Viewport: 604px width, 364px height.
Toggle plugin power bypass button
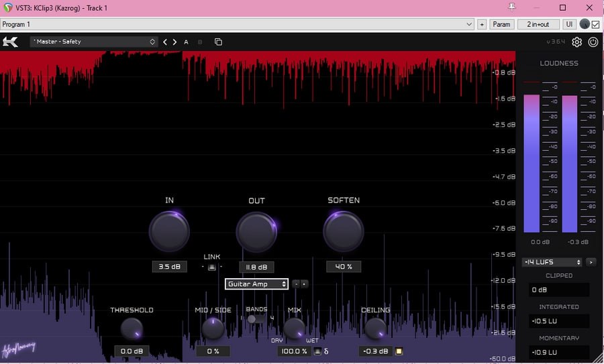coord(593,42)
